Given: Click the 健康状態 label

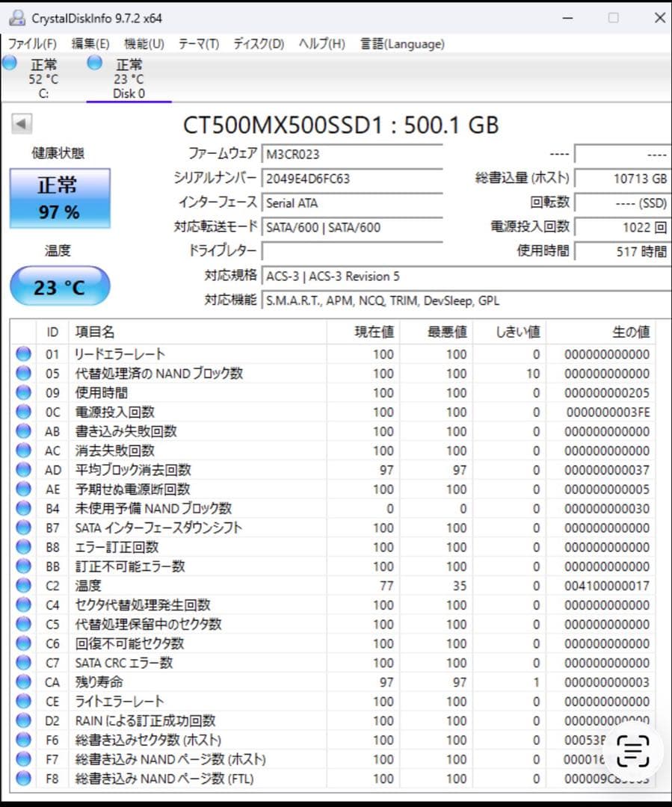Looking at the screenshot, I should pyautogui.click(x=58, y=153).
